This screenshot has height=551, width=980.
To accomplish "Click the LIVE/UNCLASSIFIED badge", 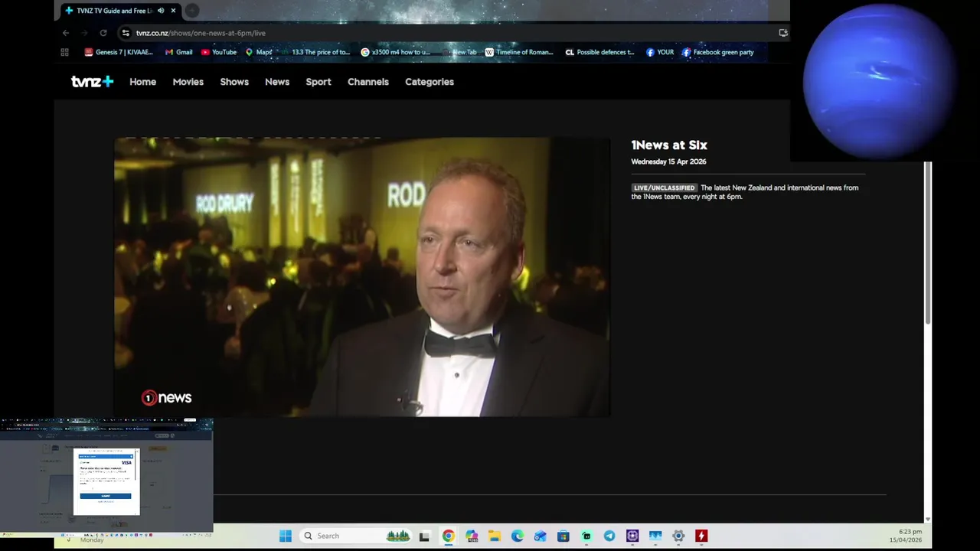I will [x=664, y=187].
